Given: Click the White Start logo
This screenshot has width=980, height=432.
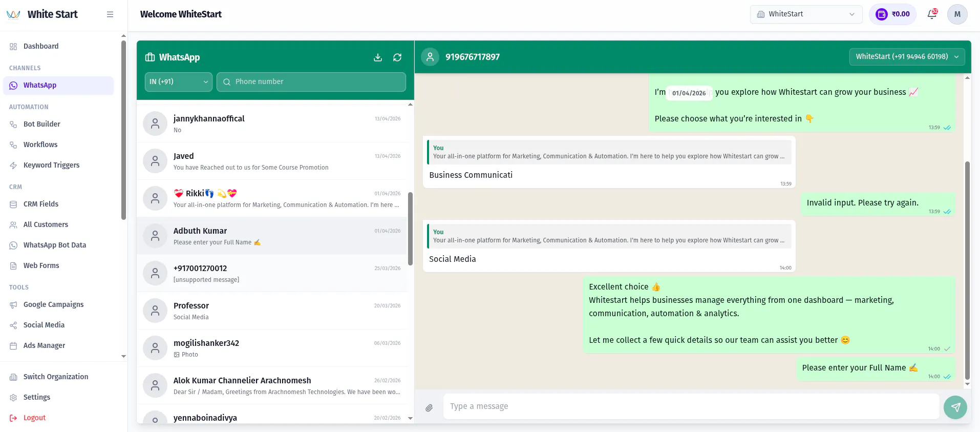Looking at the screenshot, I should pos(13,14).
